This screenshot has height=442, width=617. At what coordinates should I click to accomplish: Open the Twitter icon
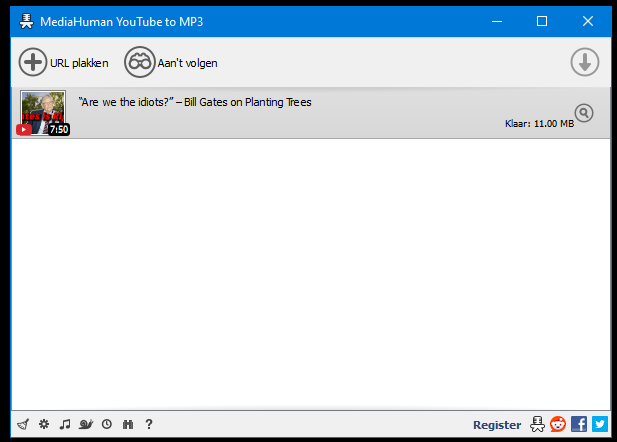600,424
